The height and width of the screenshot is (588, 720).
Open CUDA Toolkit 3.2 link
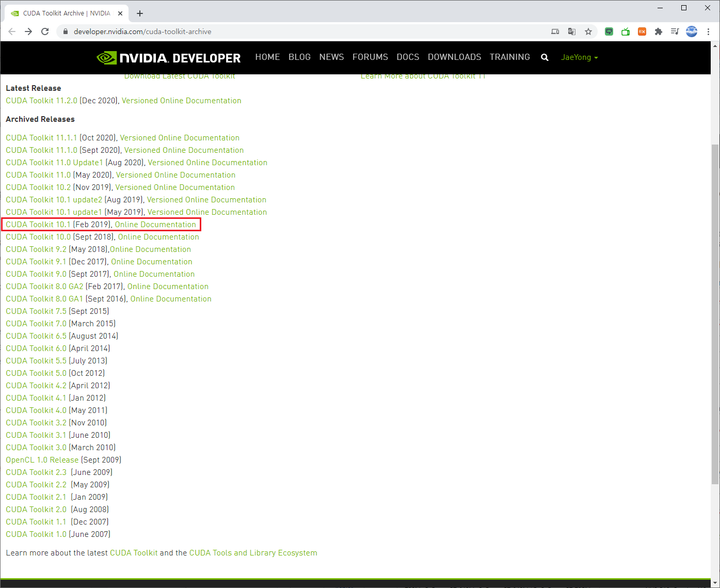click(x=36, y=423)
